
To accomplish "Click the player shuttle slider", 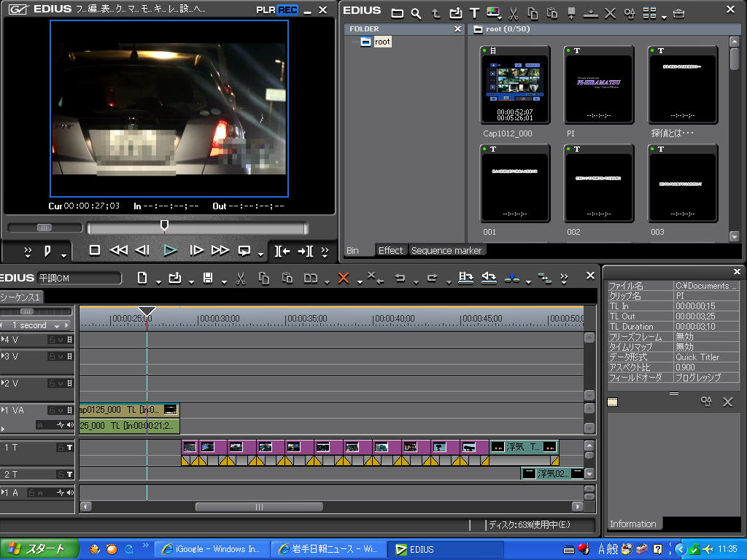I will coord(44,227).
